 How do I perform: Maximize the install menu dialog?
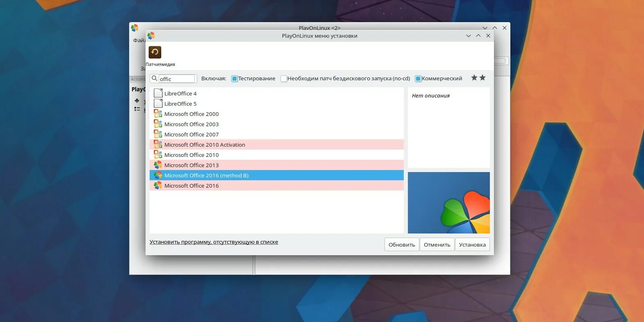coord(478,36)
